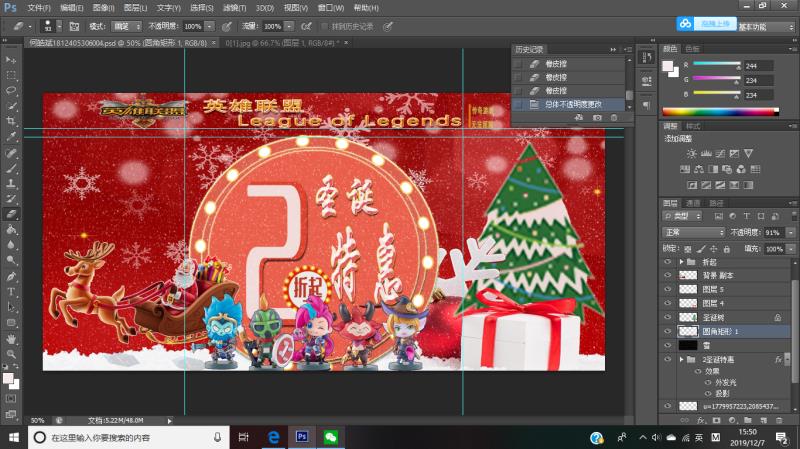Hide the 图层 4 layer
The image size is (800, 449).
click(667, 303)
